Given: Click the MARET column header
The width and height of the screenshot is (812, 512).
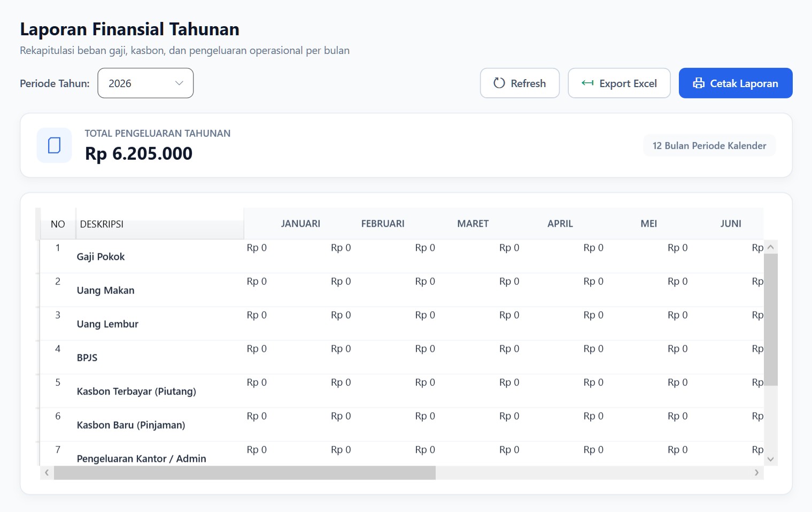Looking at the screenshot, I should coord(473,223).
